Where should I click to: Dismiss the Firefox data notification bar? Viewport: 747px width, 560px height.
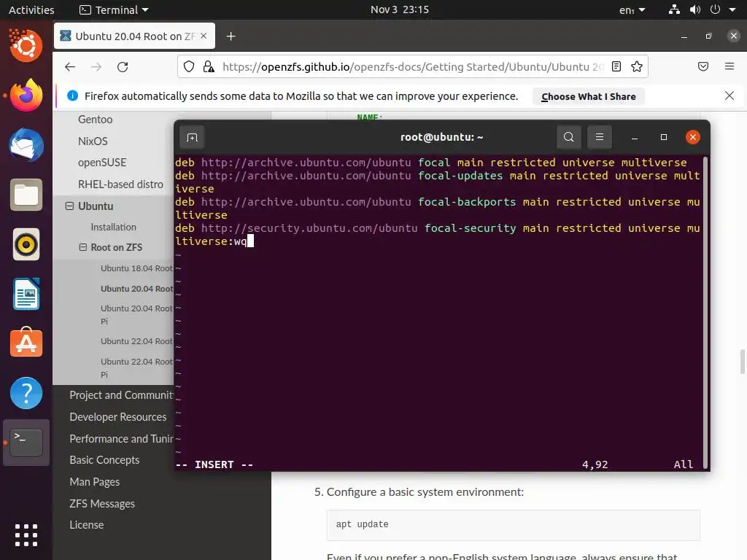pyautogui.click(x=729, y=96)
